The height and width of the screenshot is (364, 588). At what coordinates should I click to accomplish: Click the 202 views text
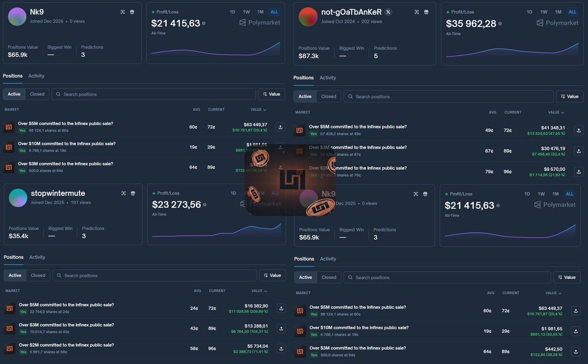tap(371, 22)
